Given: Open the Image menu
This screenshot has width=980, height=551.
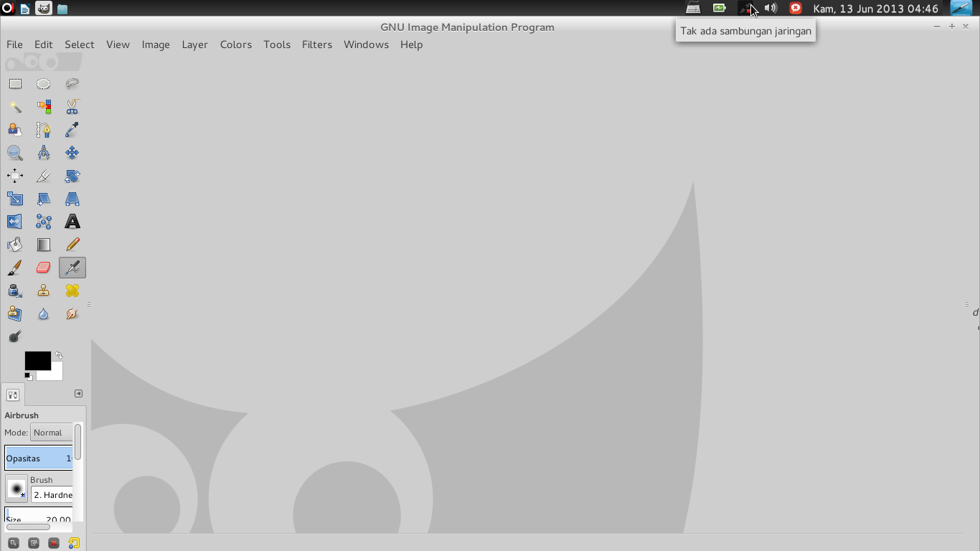Looking at the screenshot, I should 156,44.
